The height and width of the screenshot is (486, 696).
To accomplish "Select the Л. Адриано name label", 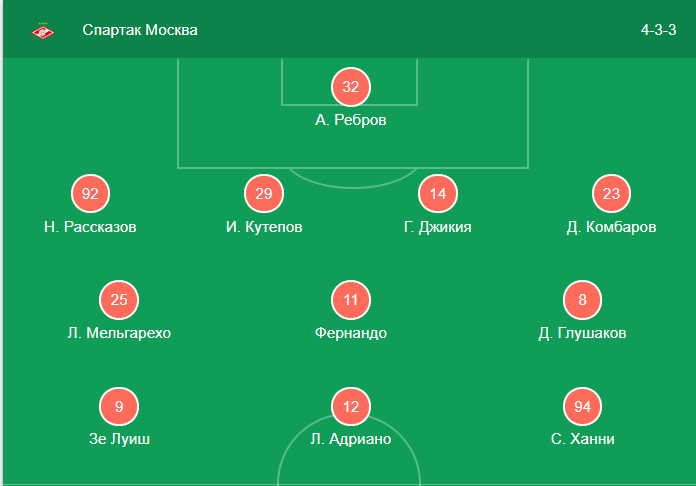I will pos(351,439).
